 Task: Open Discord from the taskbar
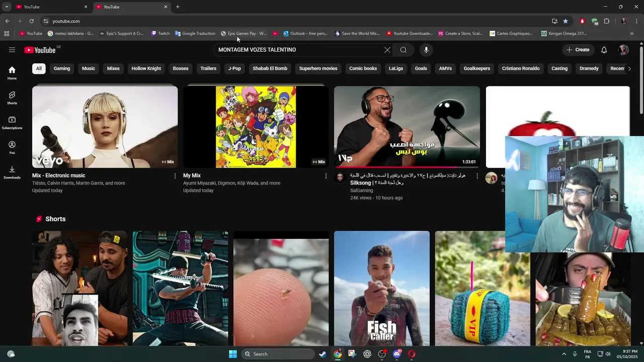click(396, 354)
